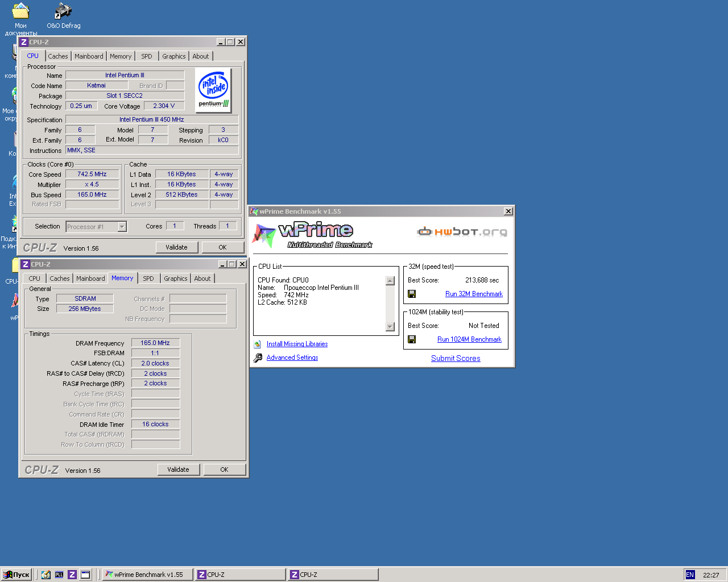Open the Advanced Settings link
This screenshot has width=728, height=582.
[x=292, y=357]
